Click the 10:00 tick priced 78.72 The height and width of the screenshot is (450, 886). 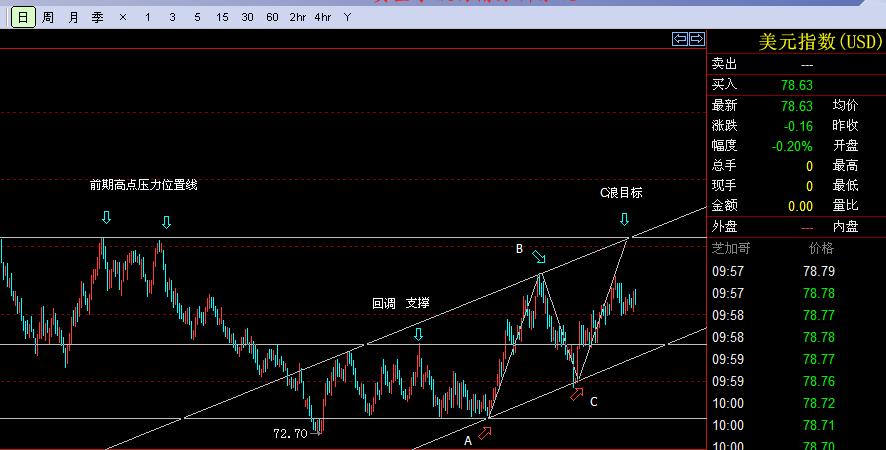click(796, 404)
